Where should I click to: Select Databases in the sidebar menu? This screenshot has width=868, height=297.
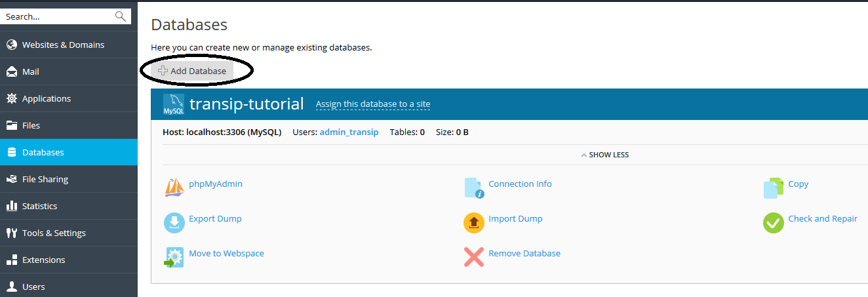[69, 152]
